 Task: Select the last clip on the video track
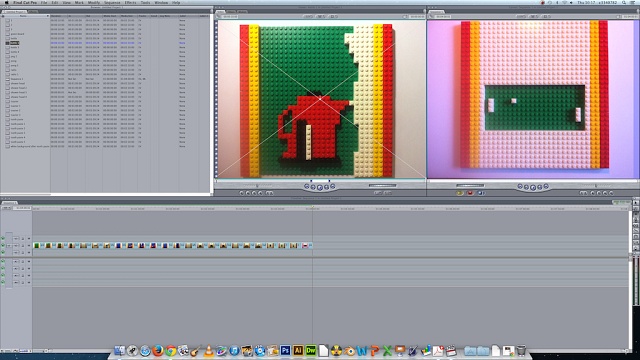coord(307,245)
